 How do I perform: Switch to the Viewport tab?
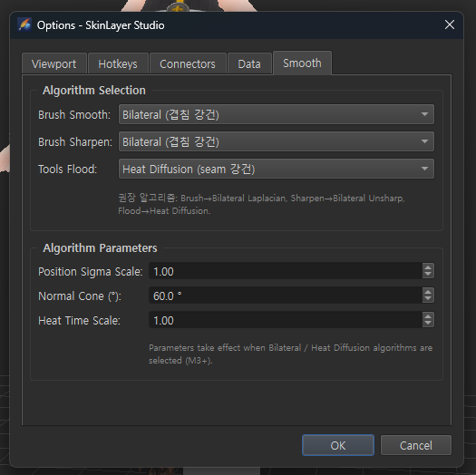54,63
